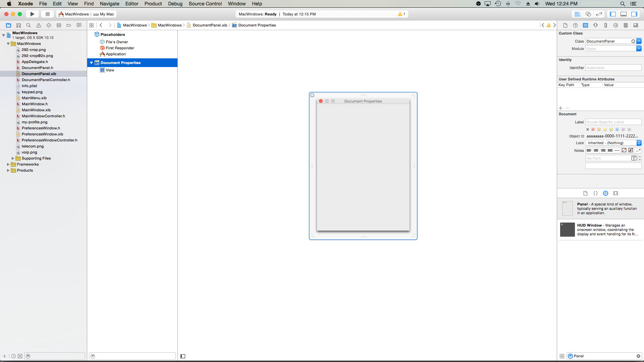The width and height of the screenshot is (644, 362).
Task: Open the Attributes inspector tab
Action: pos(595,25)
